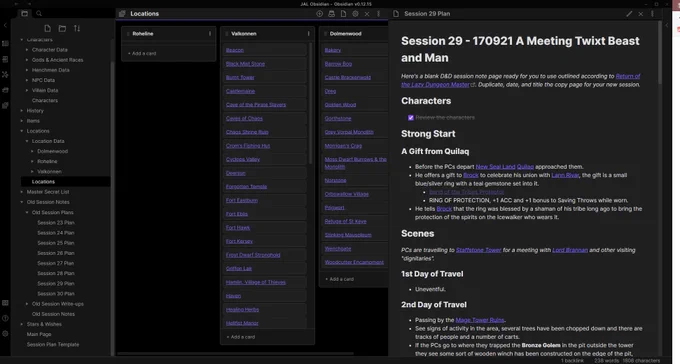
Task: Expand the right sidebar arrow icon
Action: click(667, 26)
